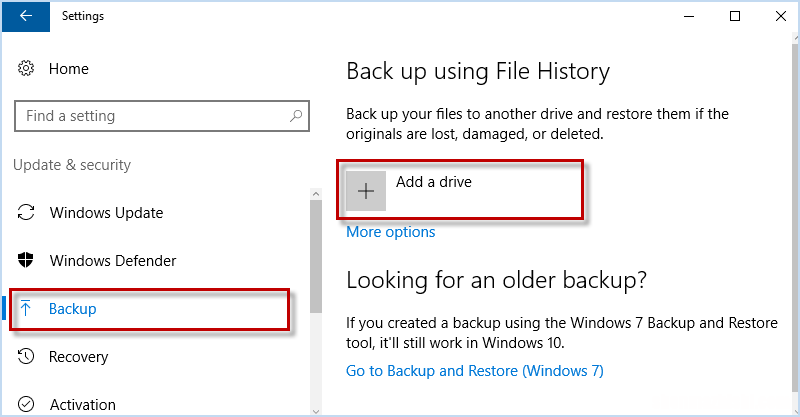Screen dimensions: 800x417
Task: Click the Looking for an older backup? heading
Action: pyautogui.click(x=496, y=280)
